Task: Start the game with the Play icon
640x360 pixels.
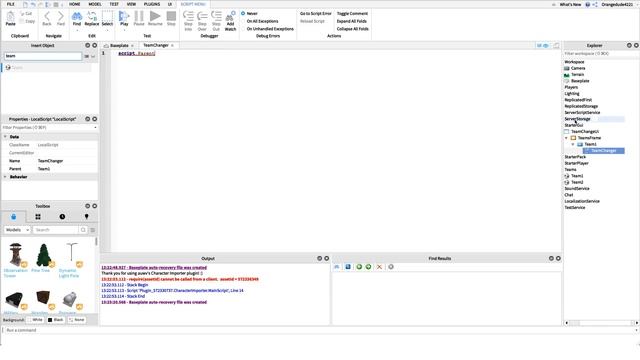Action: 124,18
